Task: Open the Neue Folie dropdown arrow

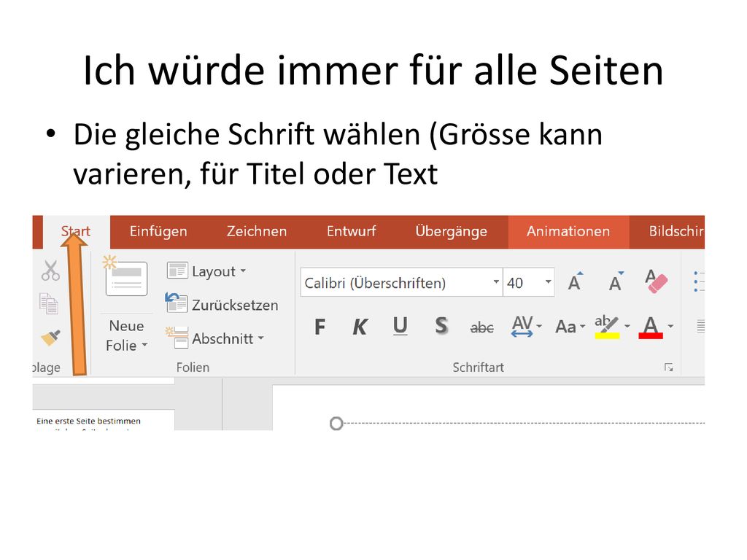Action: pyautogui.click(x=145, y=345)
